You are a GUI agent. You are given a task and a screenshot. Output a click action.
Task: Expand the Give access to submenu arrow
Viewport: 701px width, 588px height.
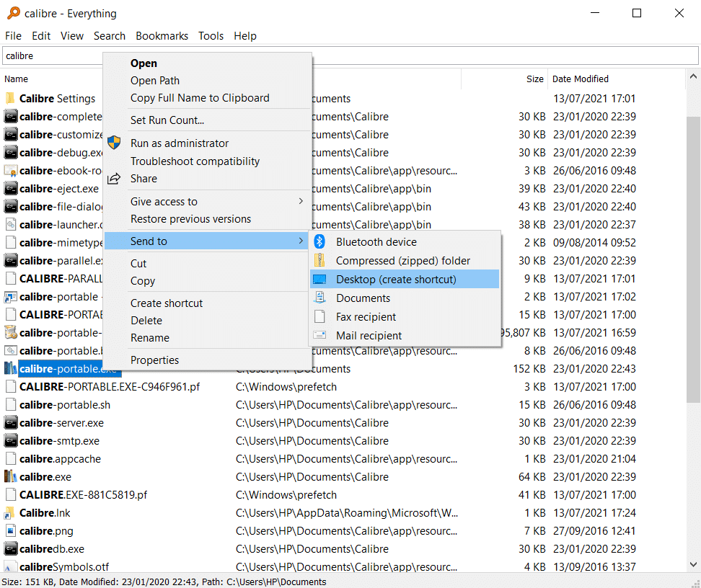click(301, 201)
